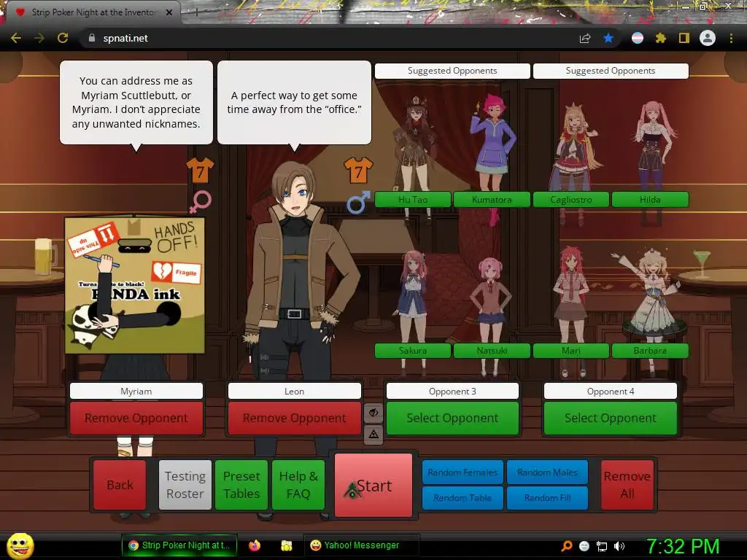Click Leon's orange shirt layer-count icon
The image size is (747, 560).
pos(357,171)
